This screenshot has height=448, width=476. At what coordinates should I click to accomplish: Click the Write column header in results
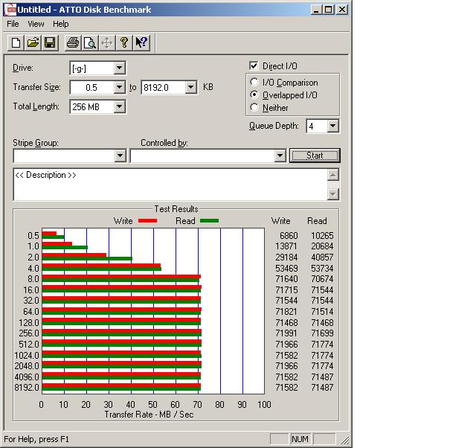(x=281, y=221)
